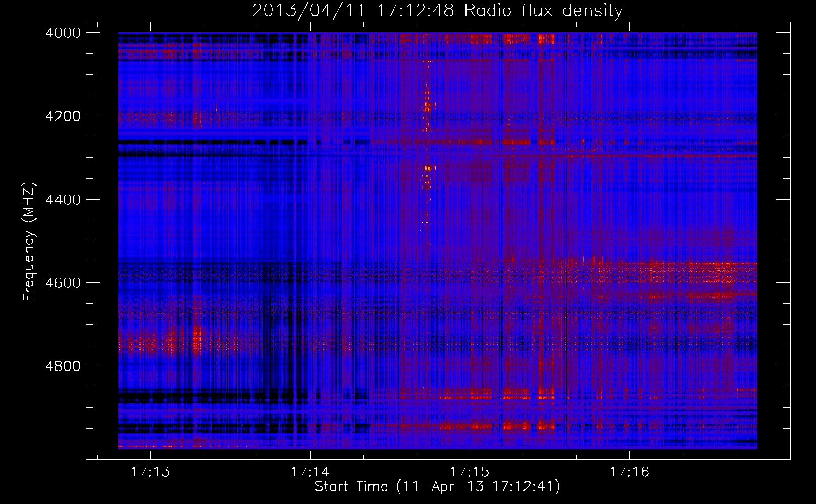Image resolution: width=816 pixels, height=504 pixels.
Task: Select the '4000' frequency axis label
Action: (x=63, y=33)
